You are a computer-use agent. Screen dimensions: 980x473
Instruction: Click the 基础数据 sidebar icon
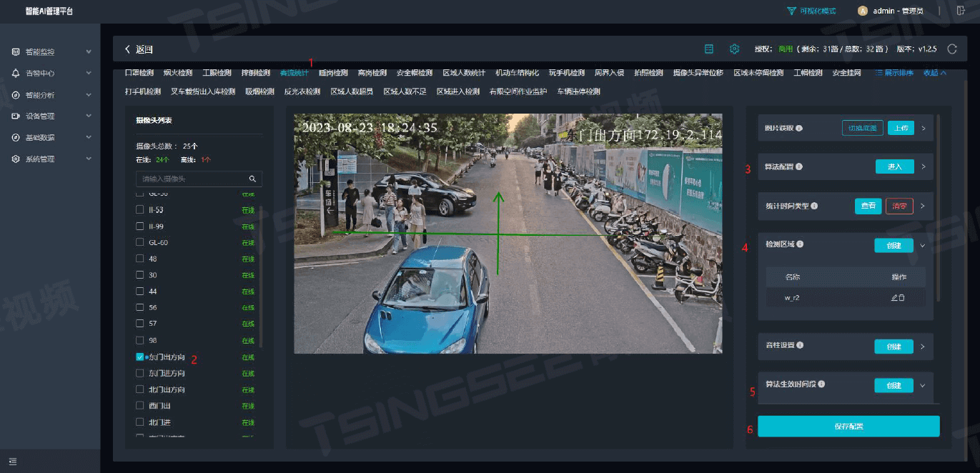click(16, 138)
